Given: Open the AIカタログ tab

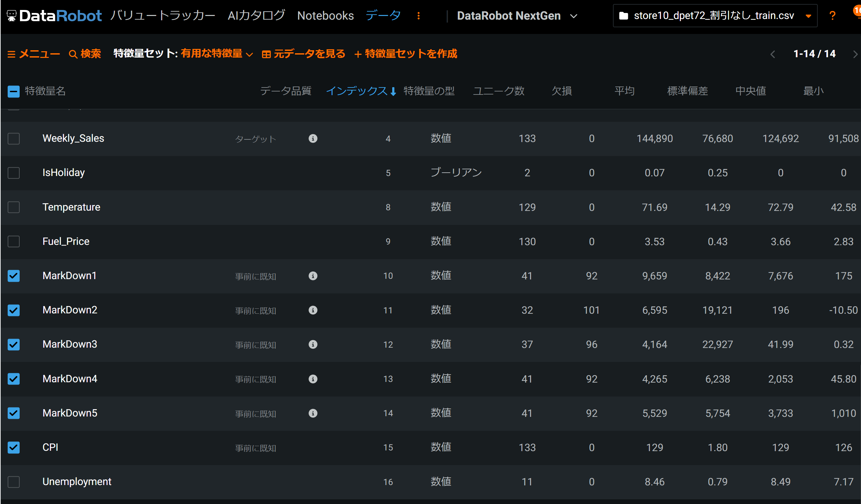Looking at the screenshot, I should (256, 16).
